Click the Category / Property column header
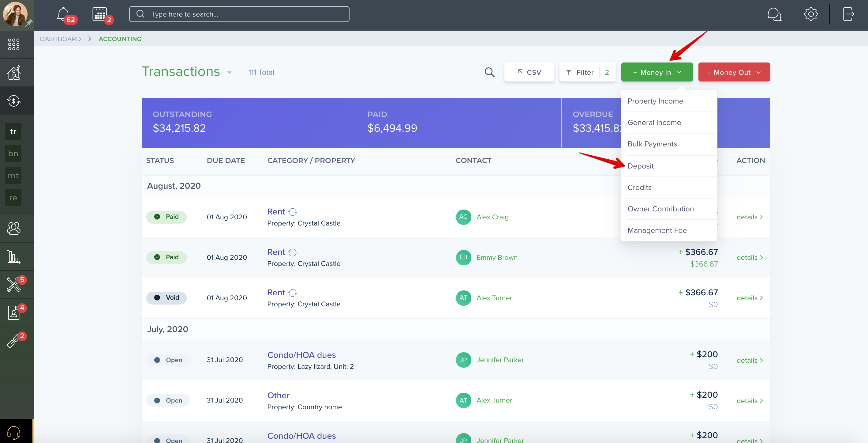The height and width of the screenshot is (443, 868). click(311, 161)
